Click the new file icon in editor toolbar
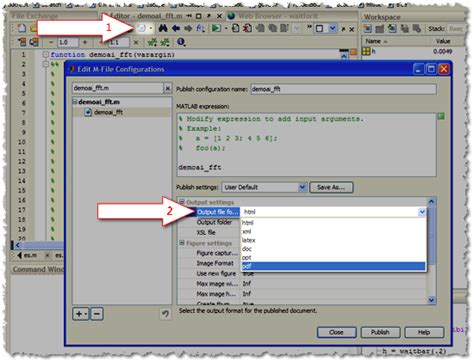This screenshot has width=474, height=362. (x=22, y=28)
